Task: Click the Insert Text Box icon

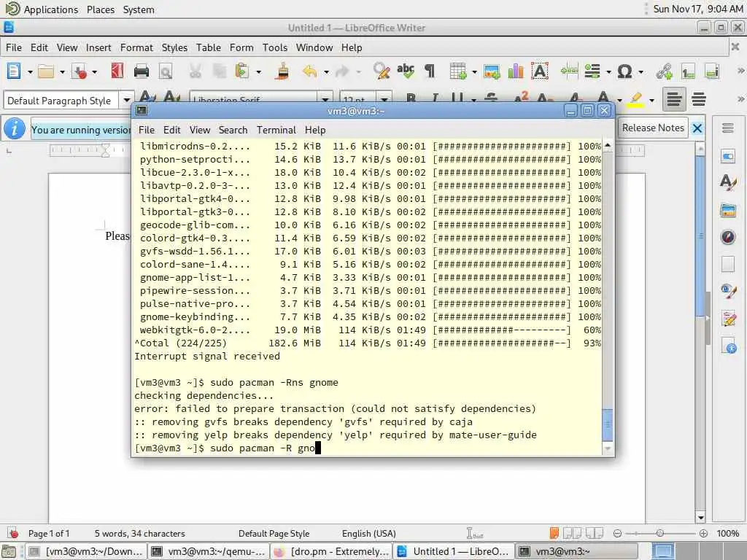Action: click(x=540, y=71)
